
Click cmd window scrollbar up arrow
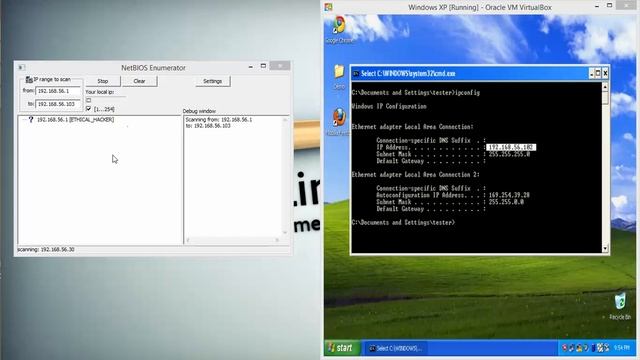pos(605,87)
